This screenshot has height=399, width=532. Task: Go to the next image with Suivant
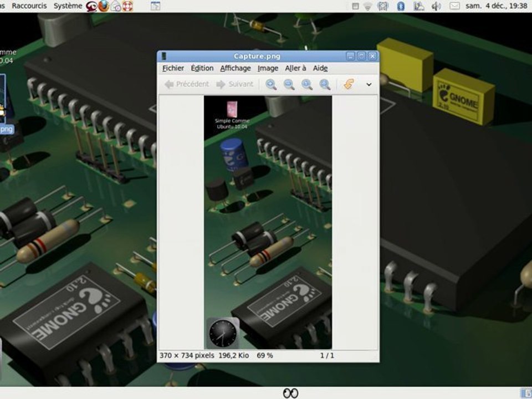235,84
